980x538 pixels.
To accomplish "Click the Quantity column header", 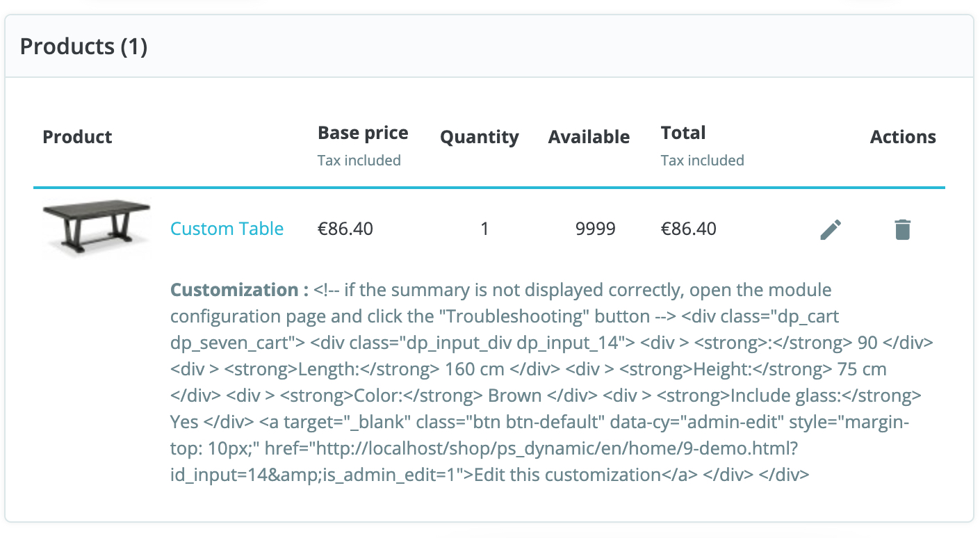I will [x=479, y=137].
